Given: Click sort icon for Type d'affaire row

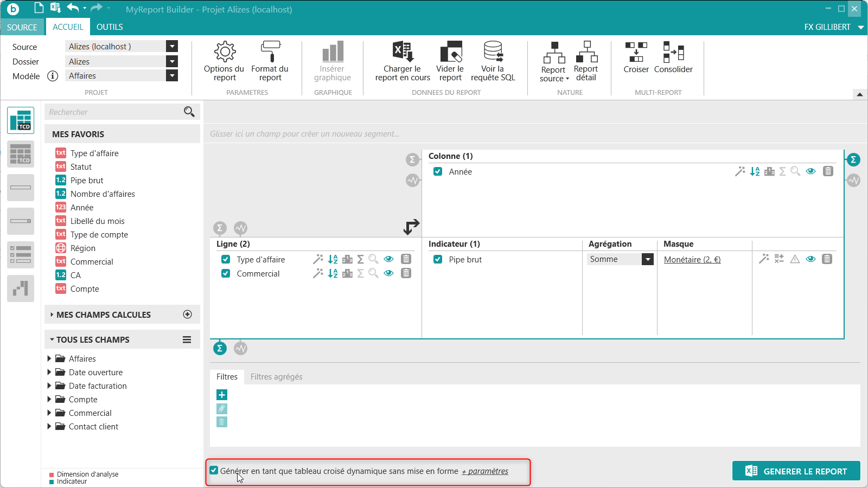Looking at the screenshot, I should pos(333,259).
